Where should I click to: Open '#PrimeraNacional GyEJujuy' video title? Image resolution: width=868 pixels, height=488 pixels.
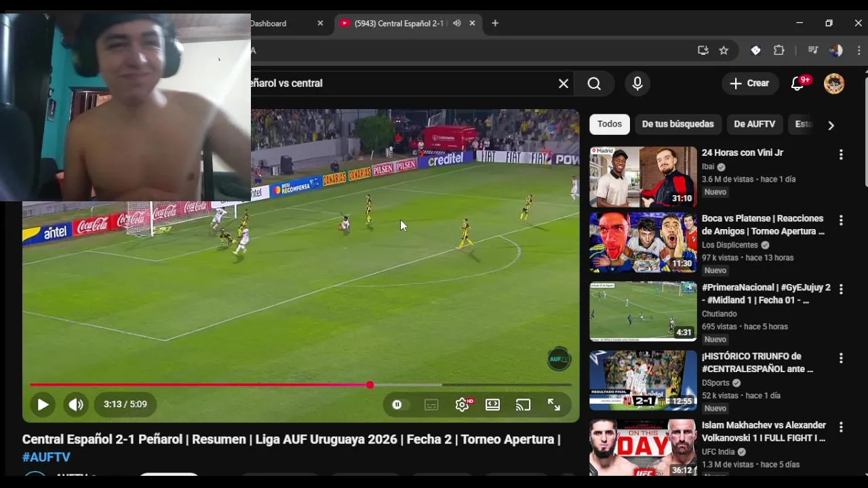[766, 293]
